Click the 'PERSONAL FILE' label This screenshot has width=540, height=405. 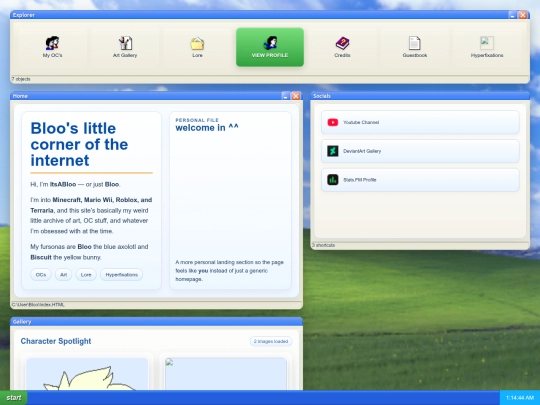coord(197,120)
